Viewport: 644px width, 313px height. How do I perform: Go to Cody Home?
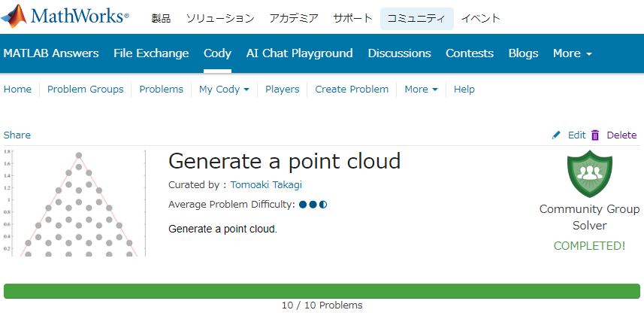17,90
